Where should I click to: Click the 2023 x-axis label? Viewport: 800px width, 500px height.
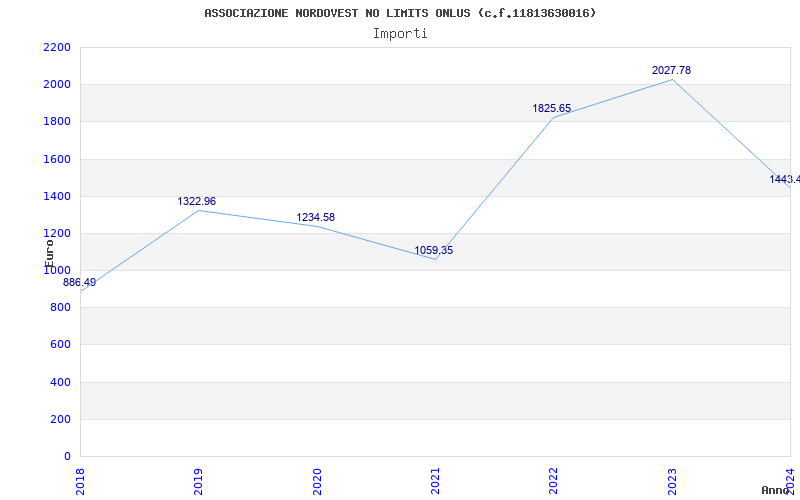pos(672,482)
